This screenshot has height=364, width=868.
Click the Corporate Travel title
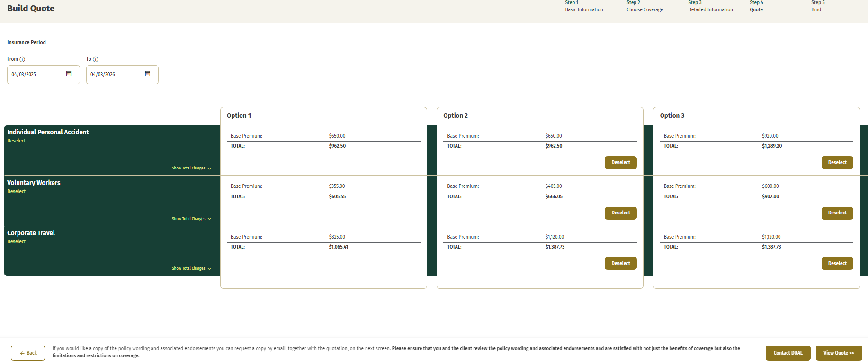31,233
